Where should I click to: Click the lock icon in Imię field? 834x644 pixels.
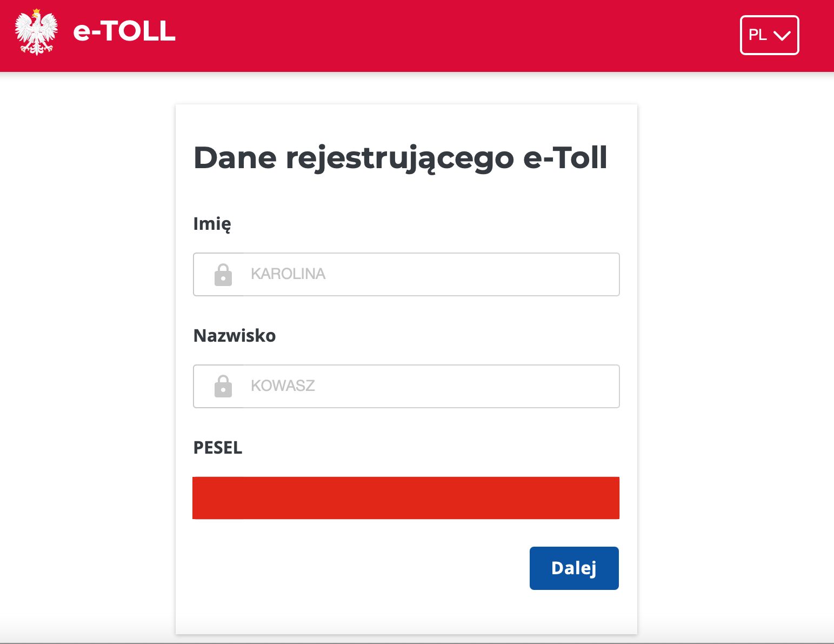tap(223, 275)
